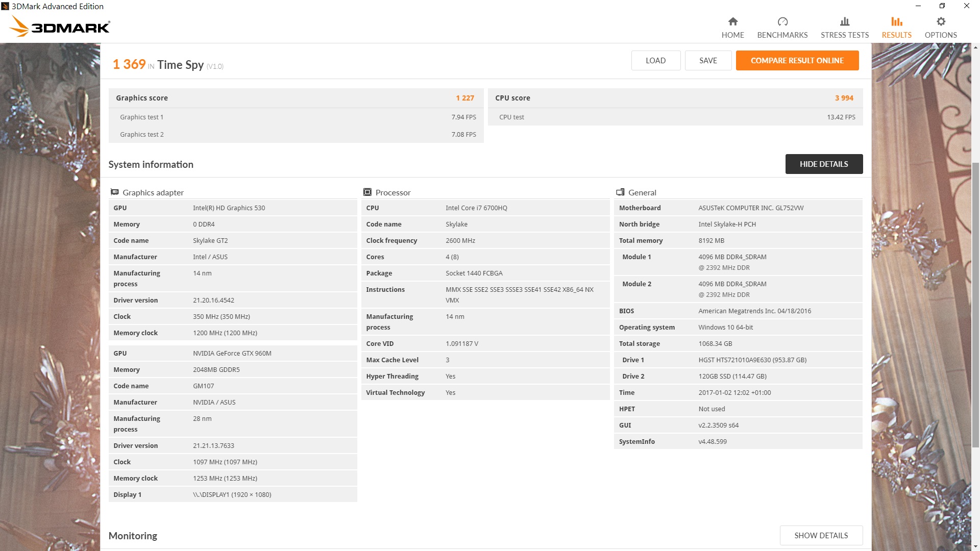
Task: Click Graphics score value 1 227
Action: 465,98
